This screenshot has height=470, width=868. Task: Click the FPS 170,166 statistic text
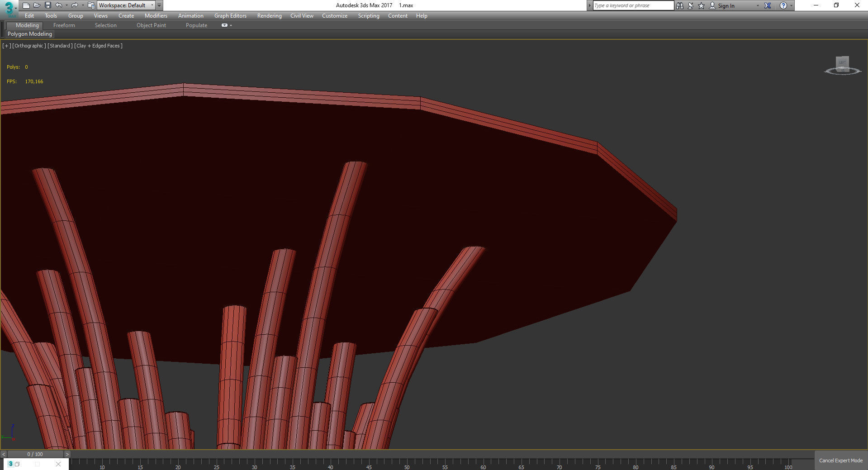[x=25, y=81]
